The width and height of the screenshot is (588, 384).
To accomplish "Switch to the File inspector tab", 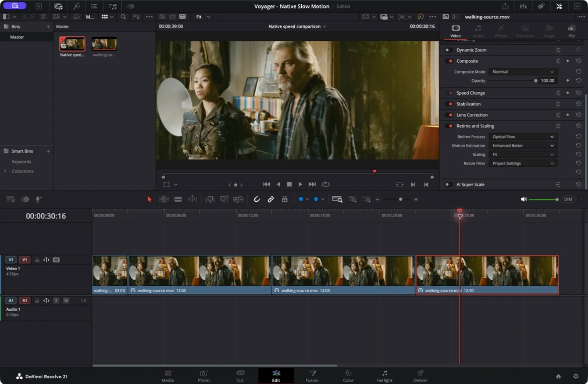I will click(571, 31).
